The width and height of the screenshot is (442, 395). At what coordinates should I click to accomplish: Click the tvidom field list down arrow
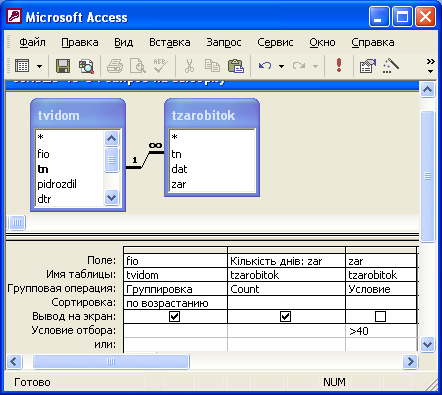(x=111, y=197)
